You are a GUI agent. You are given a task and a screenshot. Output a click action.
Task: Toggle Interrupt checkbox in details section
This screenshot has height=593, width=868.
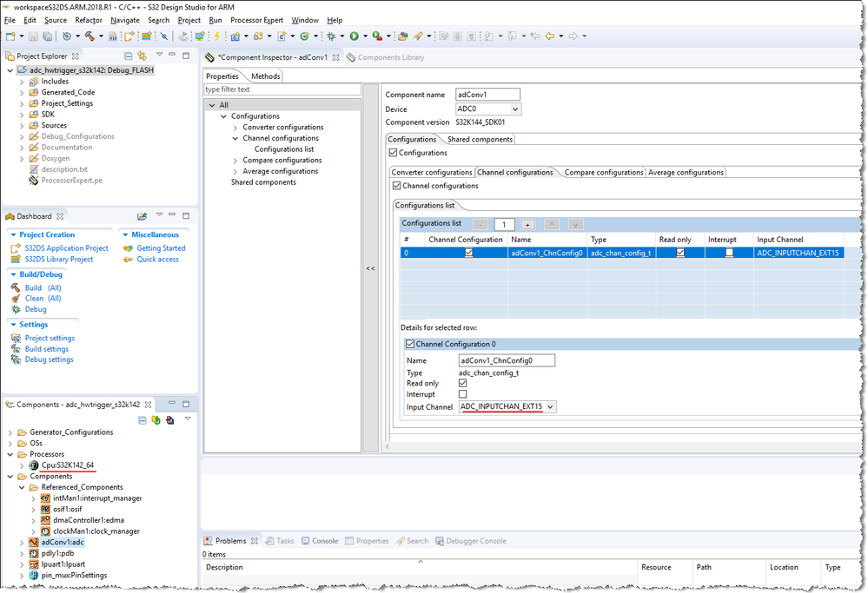point(463,394)
